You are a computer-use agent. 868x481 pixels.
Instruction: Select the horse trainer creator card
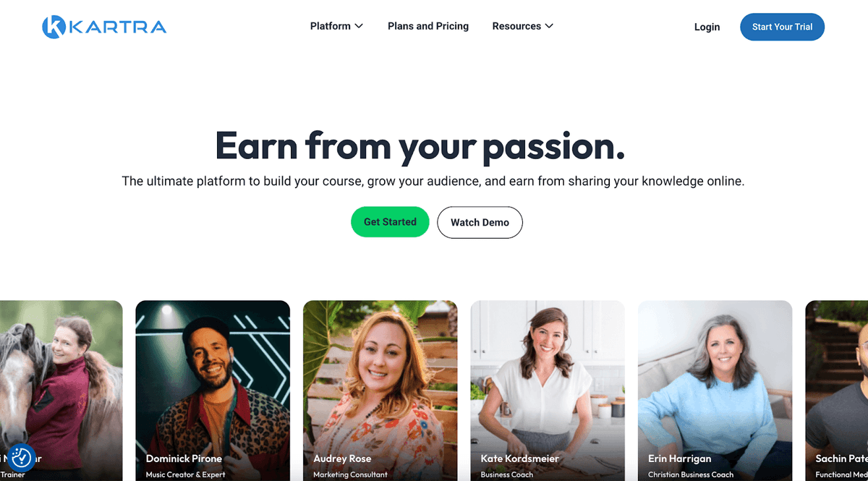click(x=61, y=391)
